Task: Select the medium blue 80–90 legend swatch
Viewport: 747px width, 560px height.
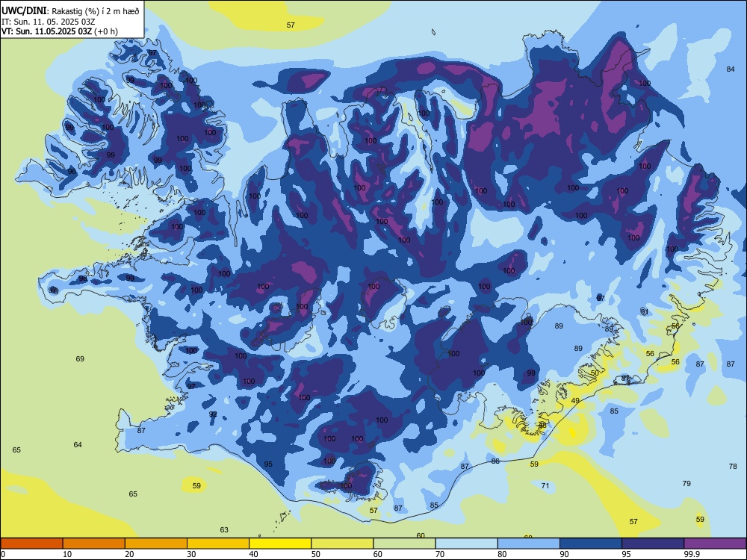Action: 529,544
